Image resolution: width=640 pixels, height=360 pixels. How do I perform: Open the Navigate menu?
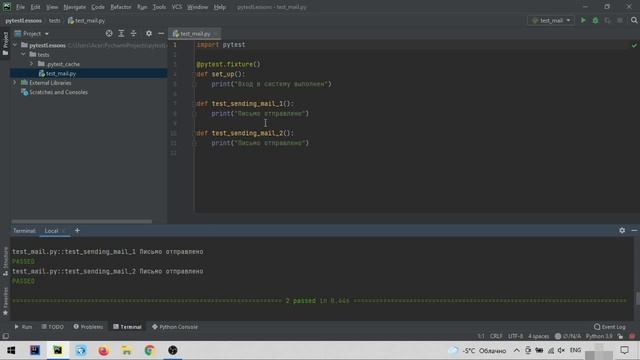[x=75, y=7]
